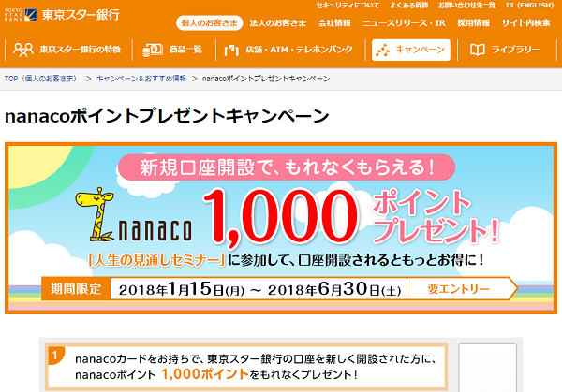
Task: Open よくある質問 link
Action: point(409,6)
